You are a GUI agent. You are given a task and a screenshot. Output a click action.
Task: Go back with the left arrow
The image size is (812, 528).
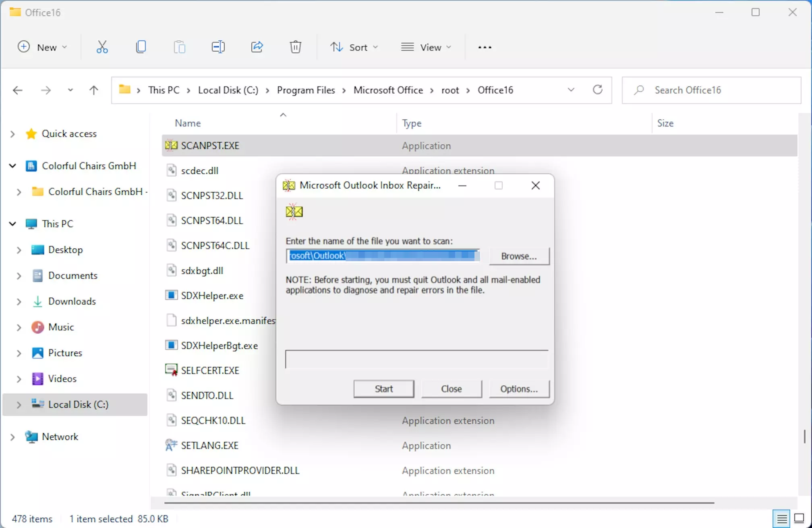click(17, 90)
